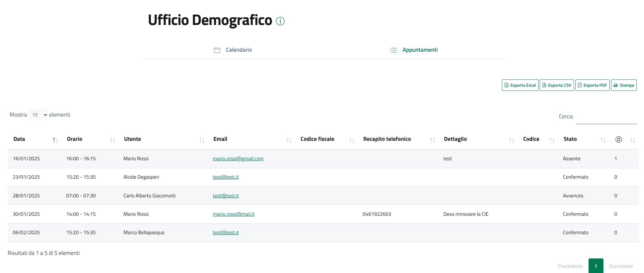Screen dimensions: 644x273
Task: Click the circular sync icon column header
Action: pyautogui.click(x=618, y=139)
